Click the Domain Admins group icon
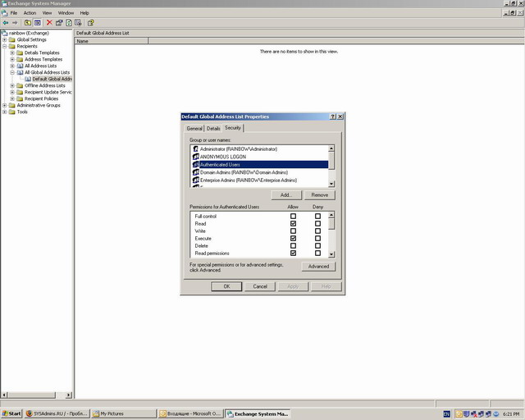Screen dimensions: 525x420 196,172
